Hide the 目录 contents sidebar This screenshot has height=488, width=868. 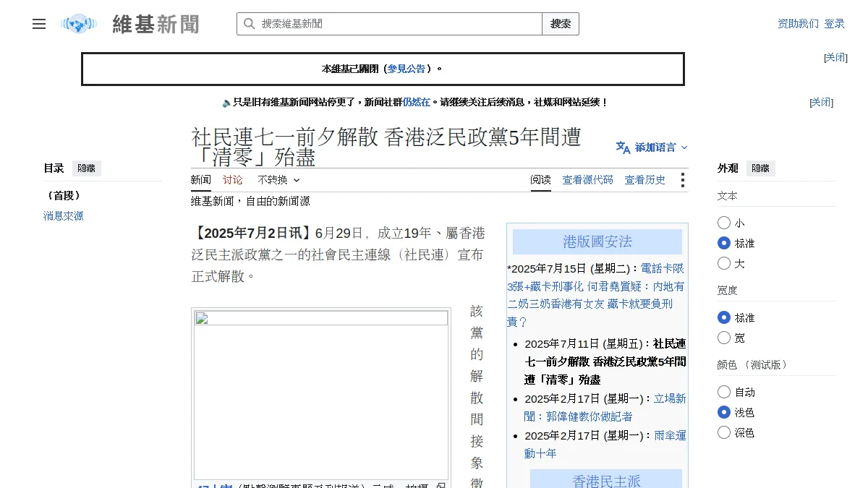pos(87,168)
